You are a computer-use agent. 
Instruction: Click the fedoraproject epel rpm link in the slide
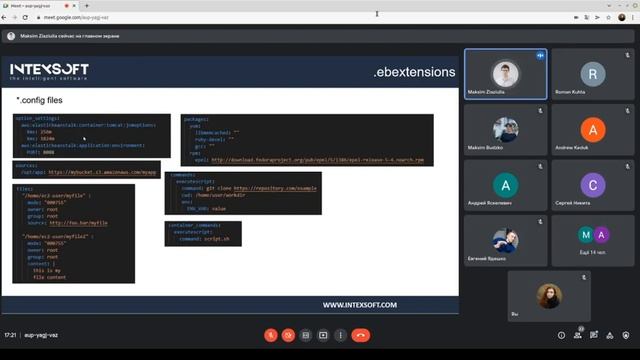(x=318, y=160)
